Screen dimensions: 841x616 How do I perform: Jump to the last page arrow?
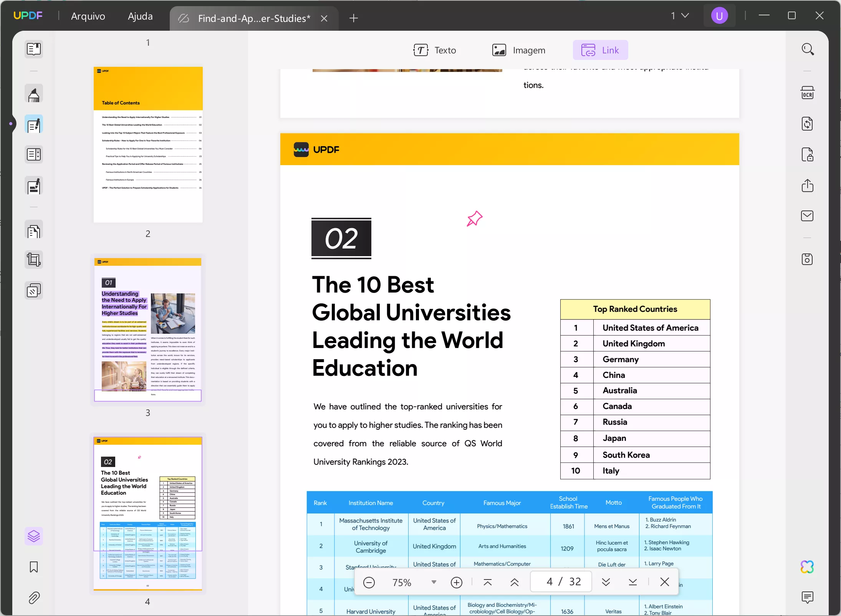633,582
